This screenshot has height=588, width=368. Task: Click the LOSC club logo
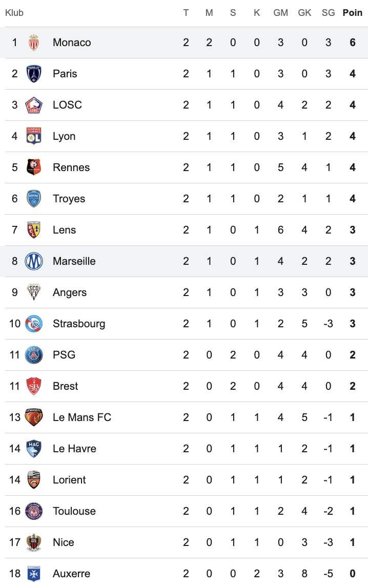34,105
